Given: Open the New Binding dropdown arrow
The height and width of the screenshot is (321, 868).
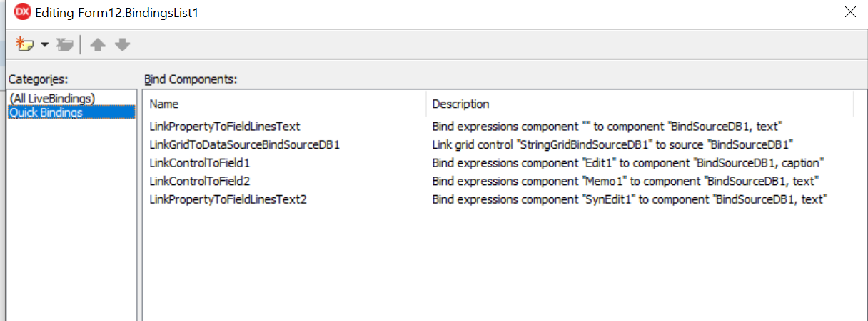Looking at the screenshot, I should [x=44, y=45].
